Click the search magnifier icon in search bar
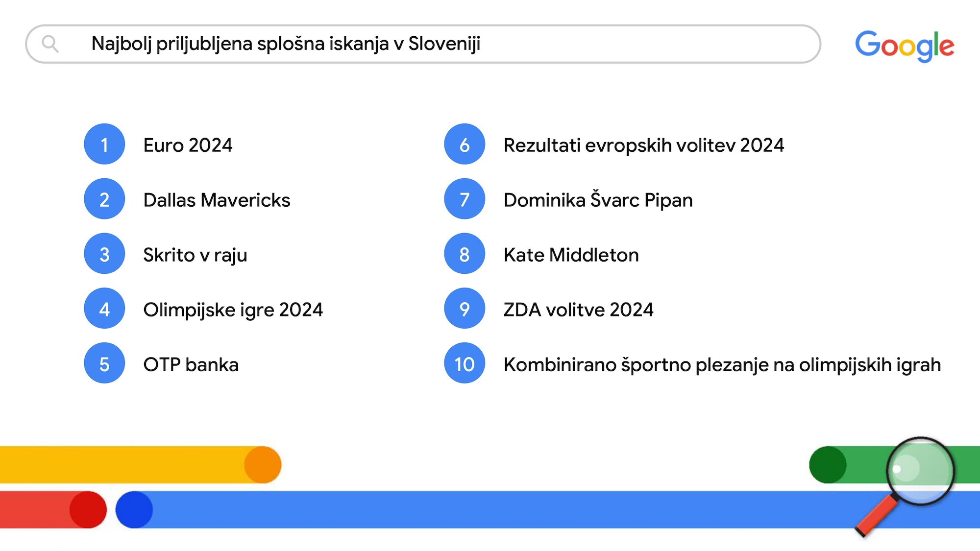The width and height of the screenshot is (980, 551). click(50, 44)
